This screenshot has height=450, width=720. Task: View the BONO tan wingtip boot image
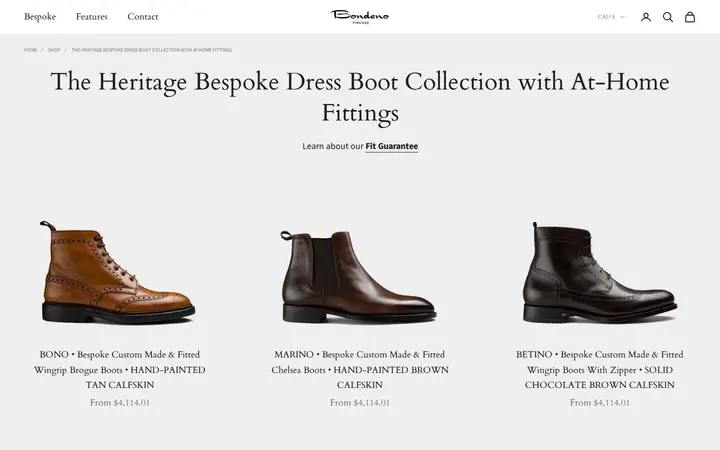(119, 272)
